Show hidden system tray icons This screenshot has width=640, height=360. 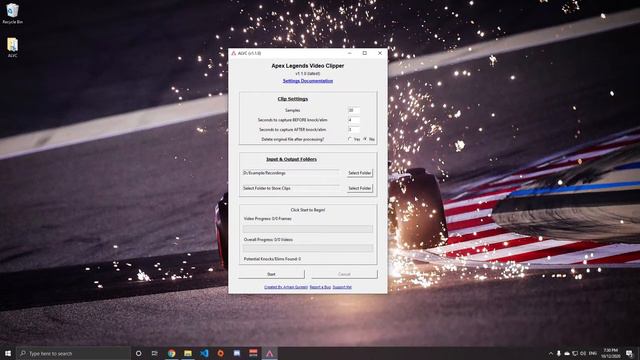551,353
